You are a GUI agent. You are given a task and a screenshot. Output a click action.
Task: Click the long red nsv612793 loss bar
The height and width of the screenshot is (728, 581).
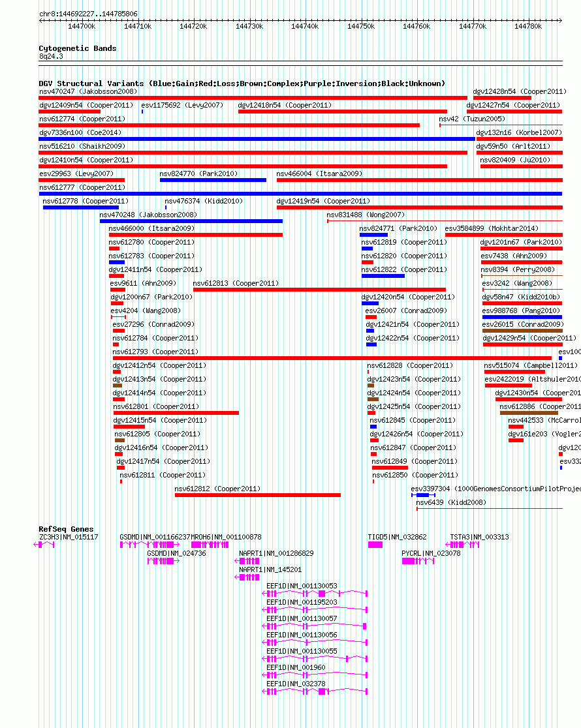(x=332, y=358)
